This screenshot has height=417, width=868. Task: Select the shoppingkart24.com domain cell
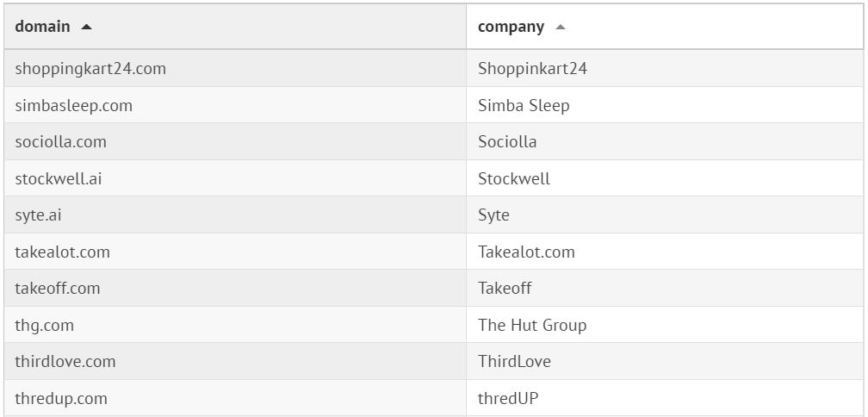pyautogui.click(x=90, y=69)
